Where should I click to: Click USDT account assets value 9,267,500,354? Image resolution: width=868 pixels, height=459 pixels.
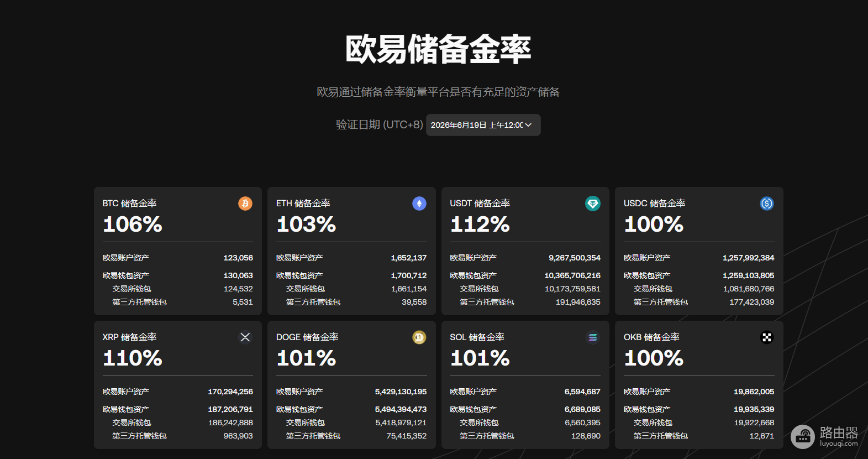point(575,258)
